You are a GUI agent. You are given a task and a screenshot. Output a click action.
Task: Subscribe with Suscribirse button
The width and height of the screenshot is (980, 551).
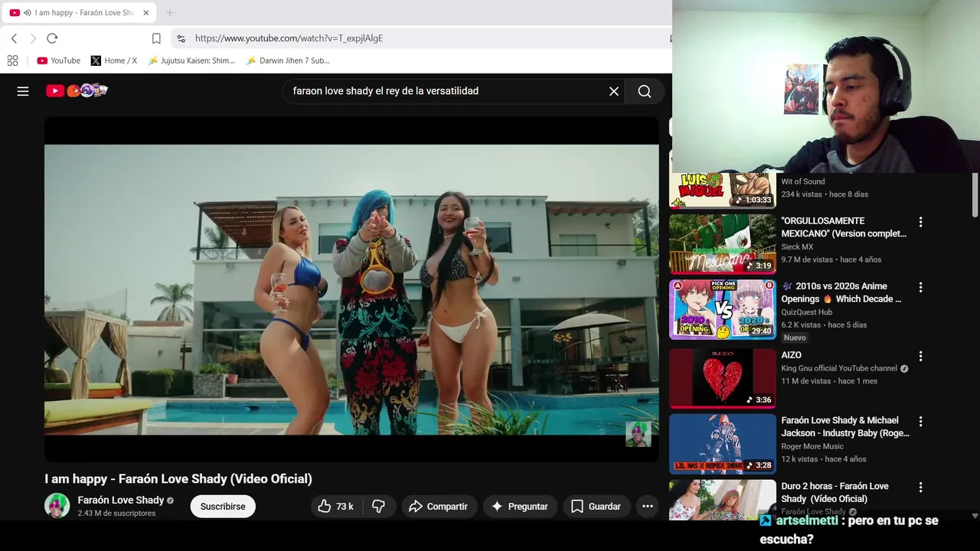[223, 507]
